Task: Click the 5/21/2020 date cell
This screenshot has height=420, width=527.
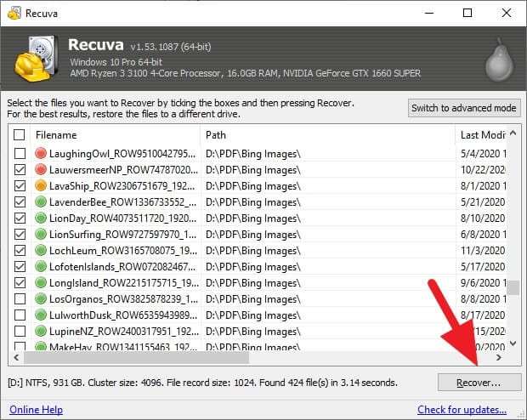Action: 483,202
